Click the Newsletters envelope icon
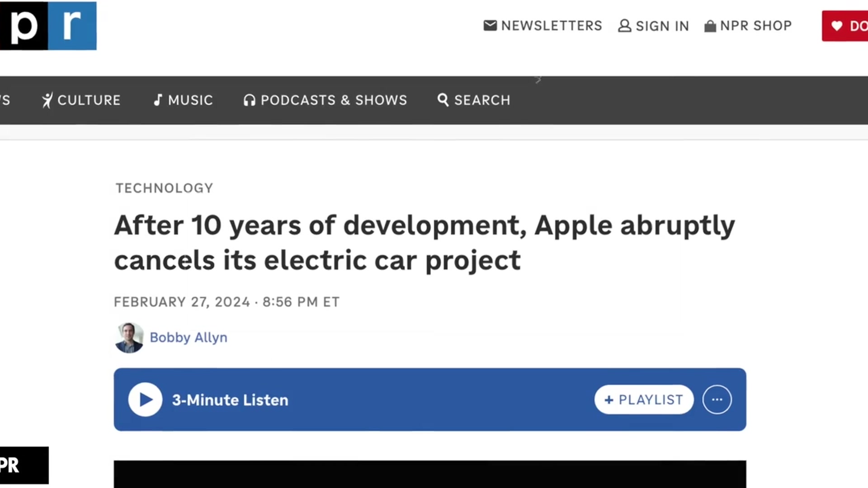 tap(490, 25)
